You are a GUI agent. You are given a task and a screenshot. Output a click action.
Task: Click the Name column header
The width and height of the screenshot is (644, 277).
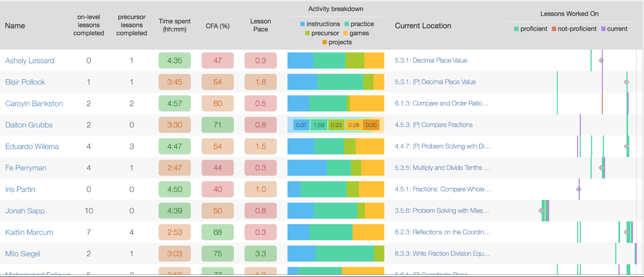pos(15,26)
